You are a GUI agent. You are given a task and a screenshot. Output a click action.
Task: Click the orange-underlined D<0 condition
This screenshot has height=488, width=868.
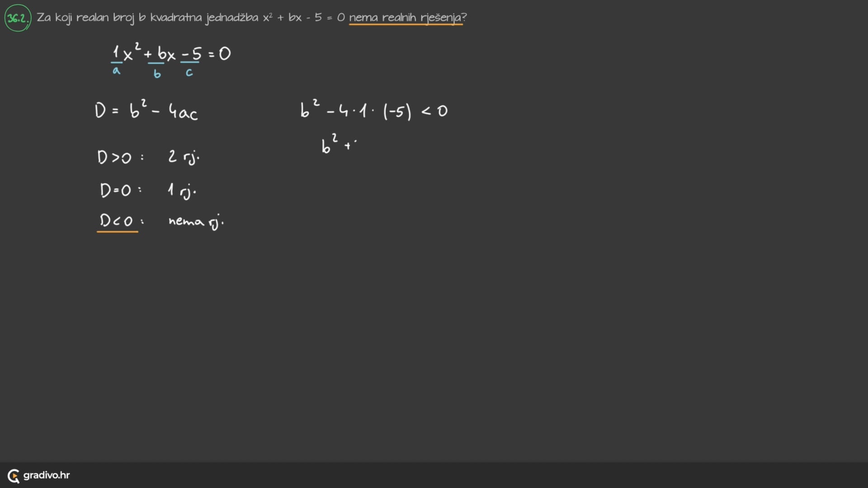117,221
